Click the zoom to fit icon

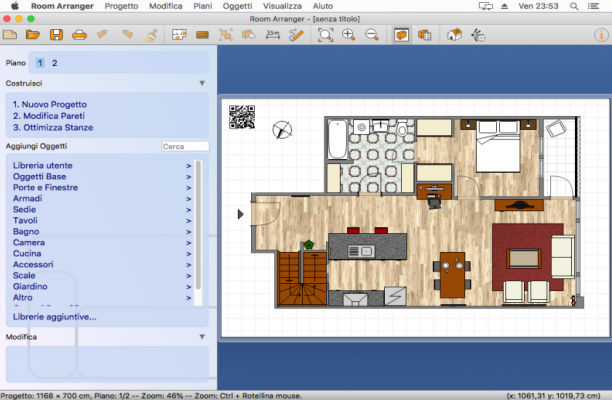coord(325,35)
